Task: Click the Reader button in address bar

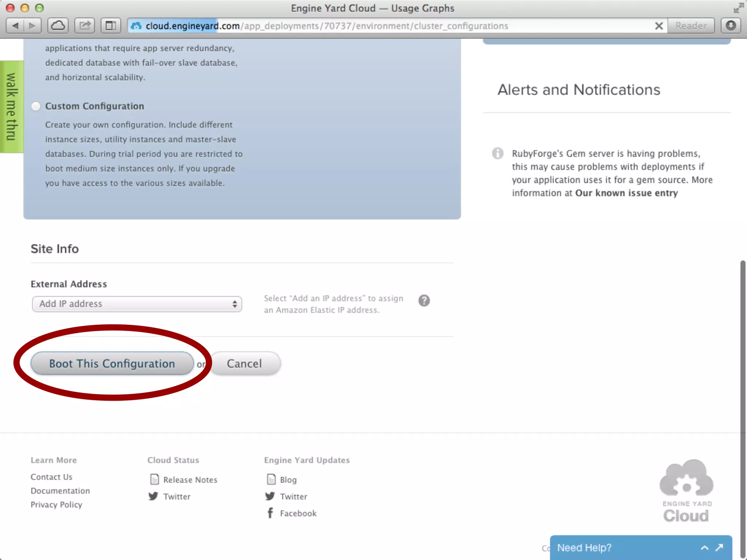Action: coord(691,26)
